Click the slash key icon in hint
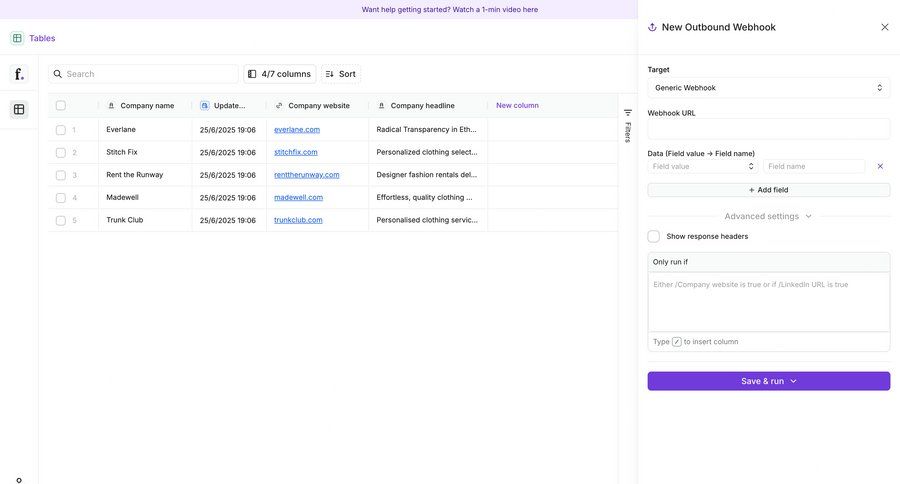The image size is (900, 484). pos(677,342)
